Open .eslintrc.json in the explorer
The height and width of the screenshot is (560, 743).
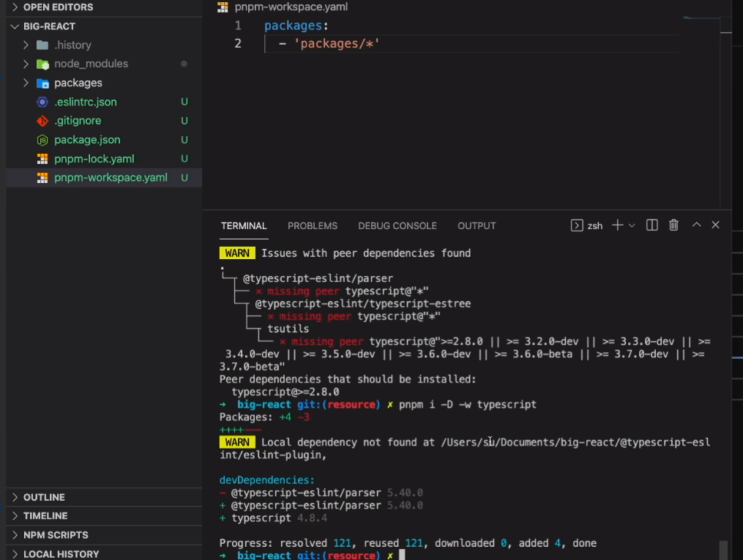(86, 102)
